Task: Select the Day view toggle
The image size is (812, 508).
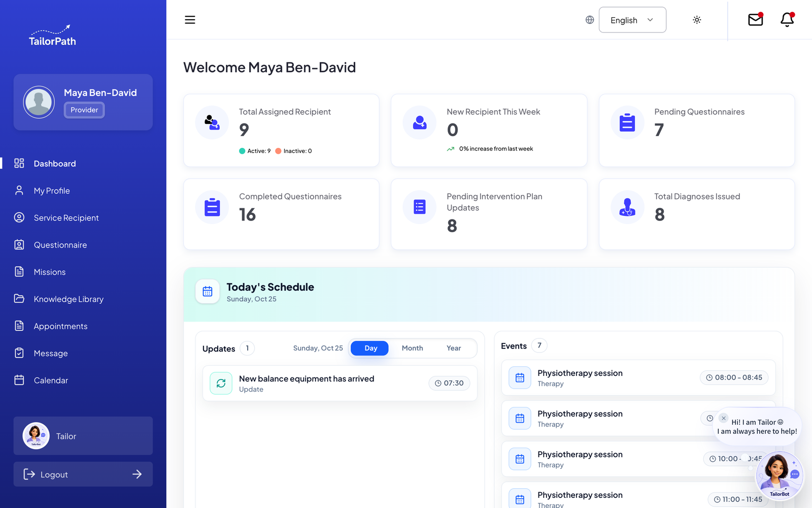Action: pos(370,348)
